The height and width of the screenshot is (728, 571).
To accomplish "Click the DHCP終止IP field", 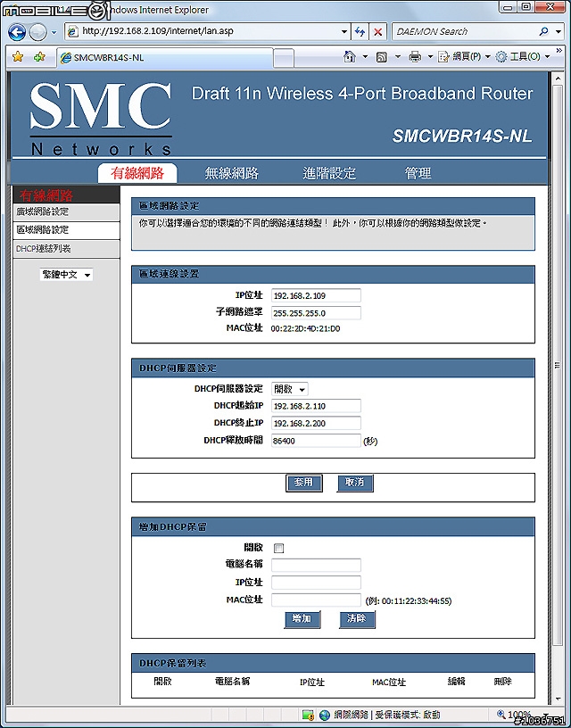I will (316, 423).
